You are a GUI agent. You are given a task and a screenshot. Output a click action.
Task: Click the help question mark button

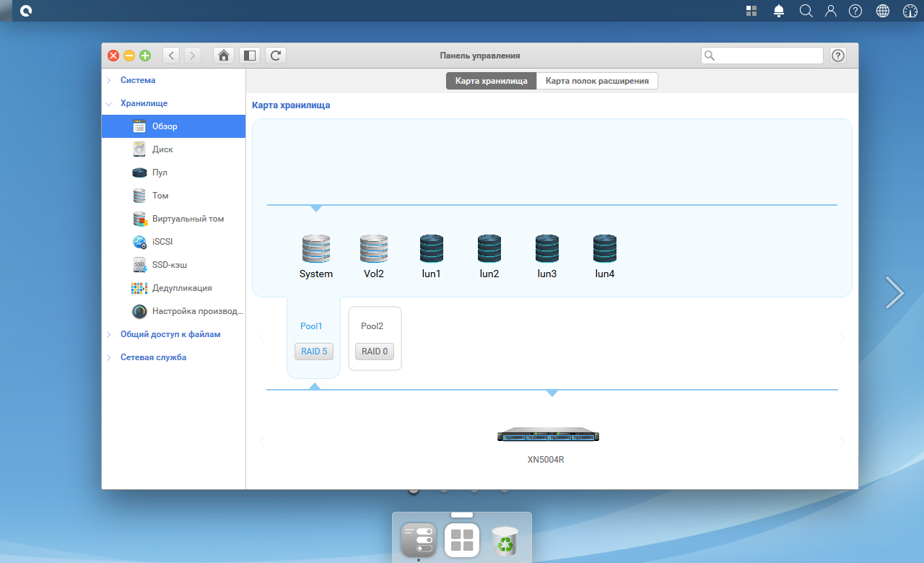click(838, 56)
